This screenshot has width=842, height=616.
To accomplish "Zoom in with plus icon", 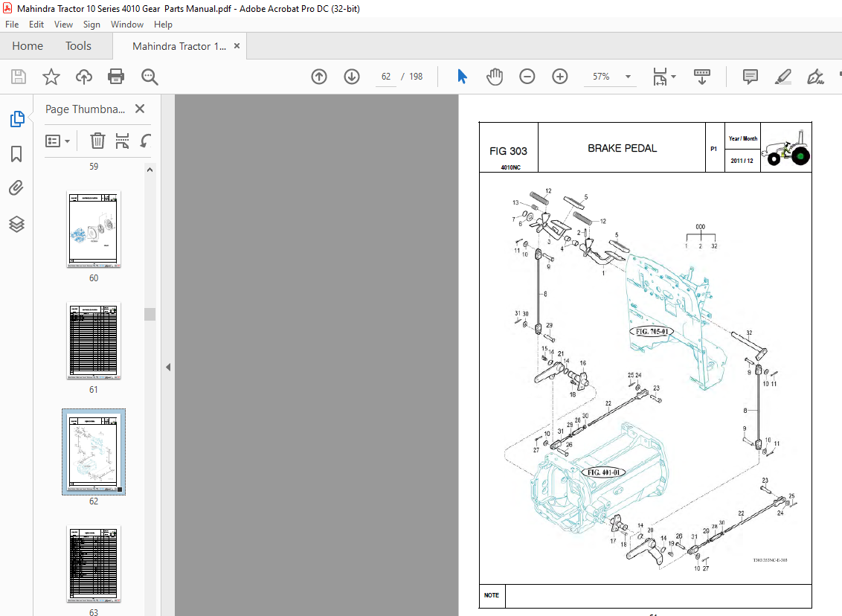I will (x=560, y=77).
